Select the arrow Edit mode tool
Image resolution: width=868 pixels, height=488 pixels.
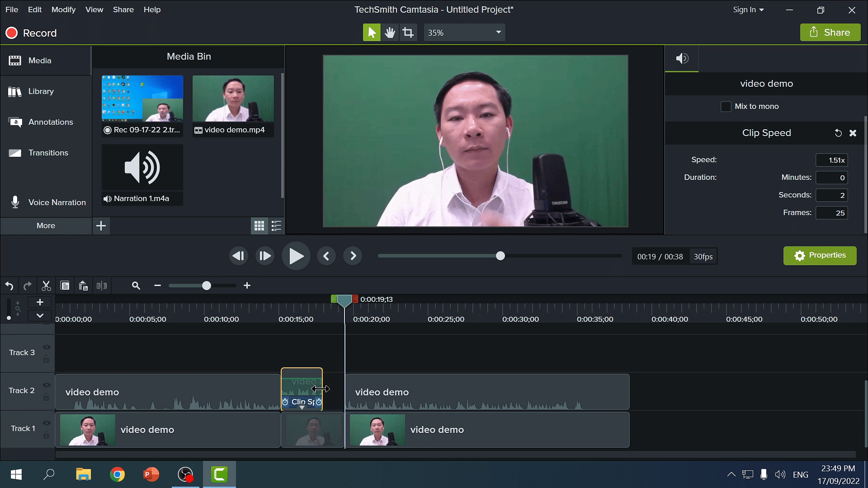pyautogui.click(x=372, y=33)
